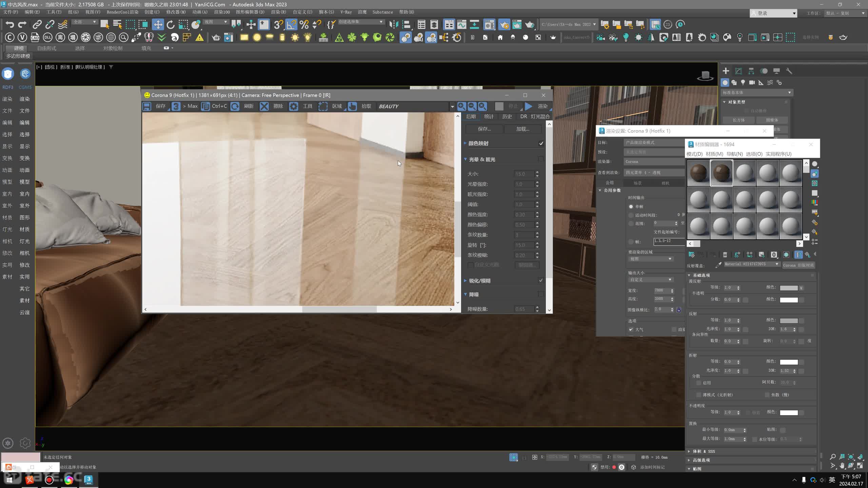Viewport: 868px width, 488px height.
Task: Click the RDF3 plugin icon in left sidebar
Action: (x=8, y=74)
